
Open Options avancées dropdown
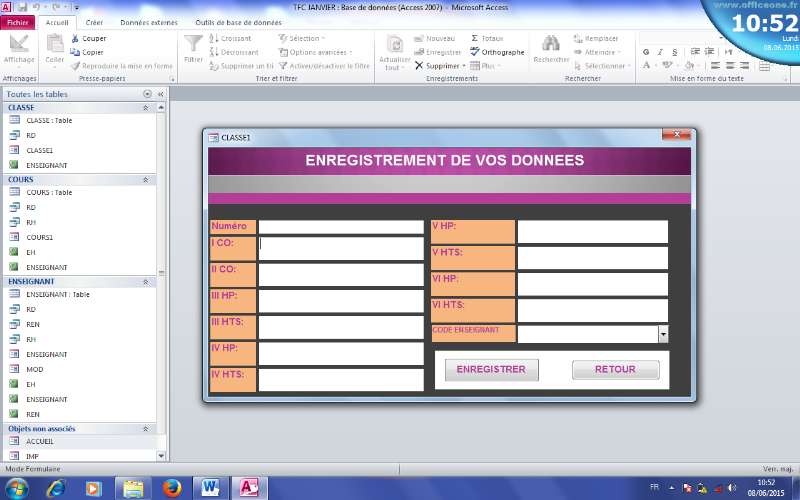pos(315,52)
